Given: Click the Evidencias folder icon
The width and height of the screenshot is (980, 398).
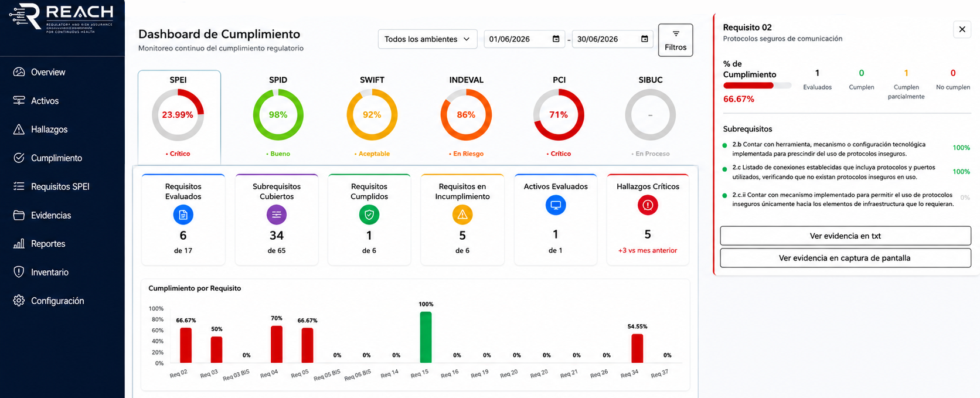Looking at the screenshot, I should point(19,215).
